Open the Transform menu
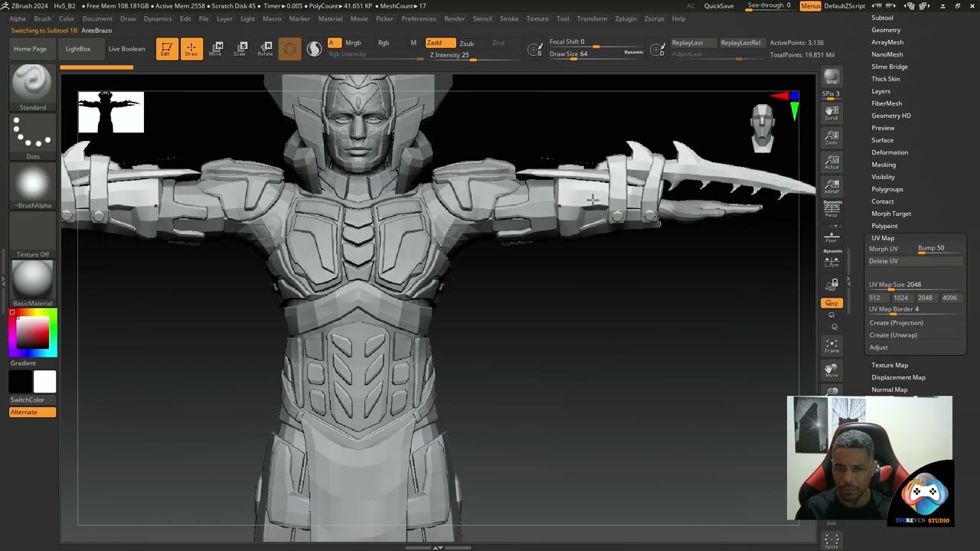 pyautogui.click(x=592, y=18)
